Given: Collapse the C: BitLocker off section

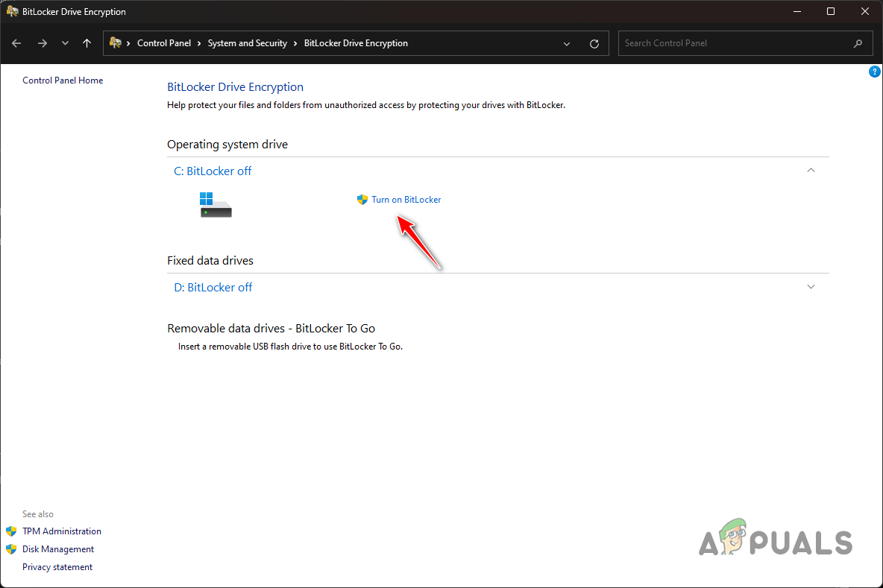Looking at the screenshot, I should [x=811, y=170].
